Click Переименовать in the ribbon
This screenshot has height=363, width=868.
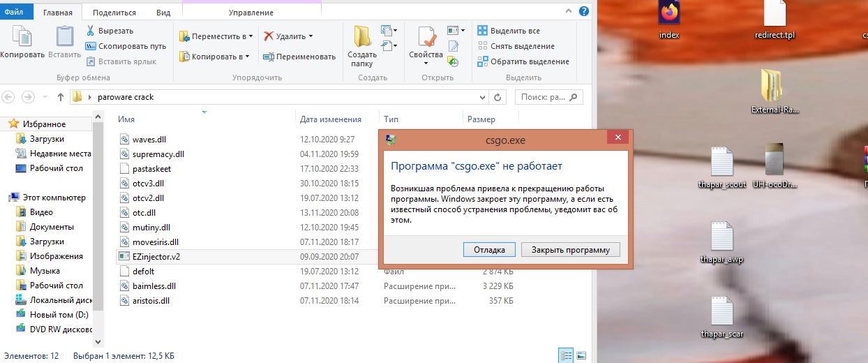pos(299,57)
